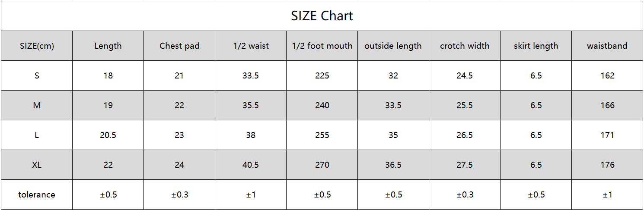Select the 20.5 Length cell for L

coord(108,135)
